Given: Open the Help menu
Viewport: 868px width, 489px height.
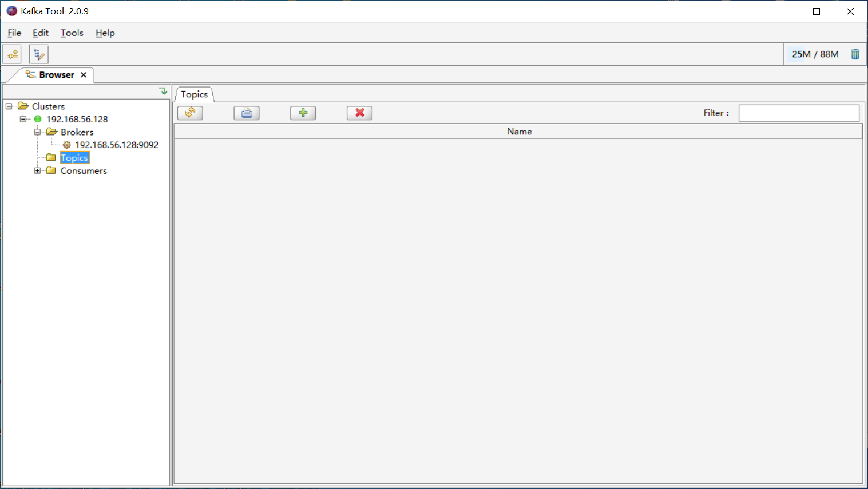Looking at the screenshot, I should pos(105,33).
